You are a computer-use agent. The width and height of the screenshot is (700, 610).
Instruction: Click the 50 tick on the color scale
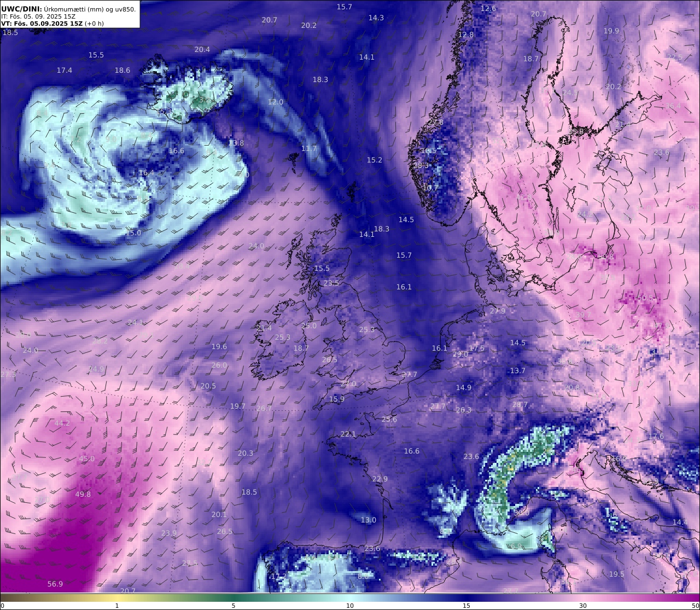click(x=695, y=606)
